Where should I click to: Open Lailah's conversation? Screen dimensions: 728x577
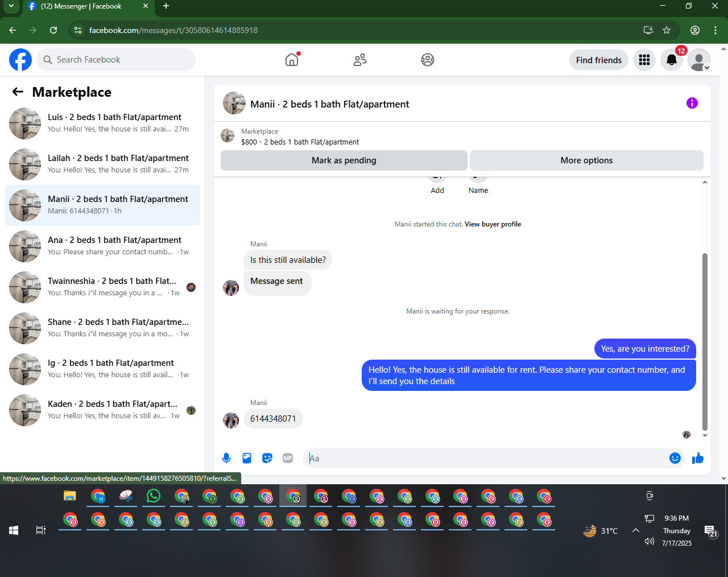pyautogui.click(x=102, y=164)
